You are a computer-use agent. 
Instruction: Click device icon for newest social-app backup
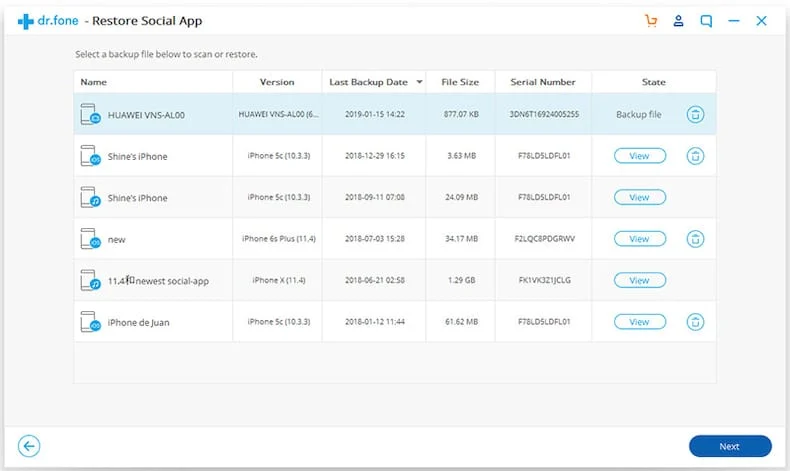91,281
